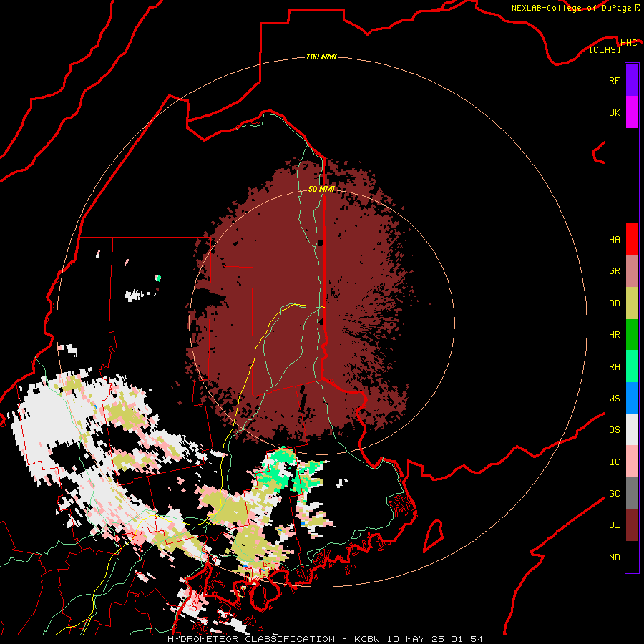This screenshot has height=644, width=644.
Task: Select the BD olive-yellow legend swatch
Action: [x=632, y=303]
